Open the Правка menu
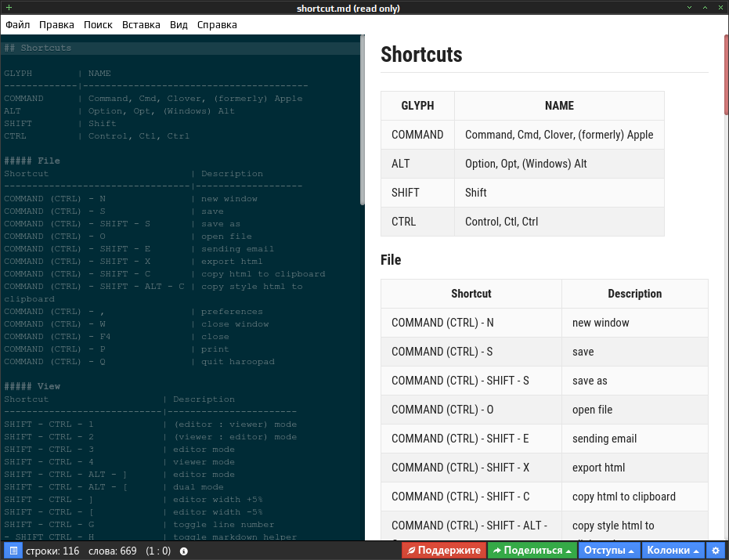Screen dimensions: 729x560 click(56, 24)
